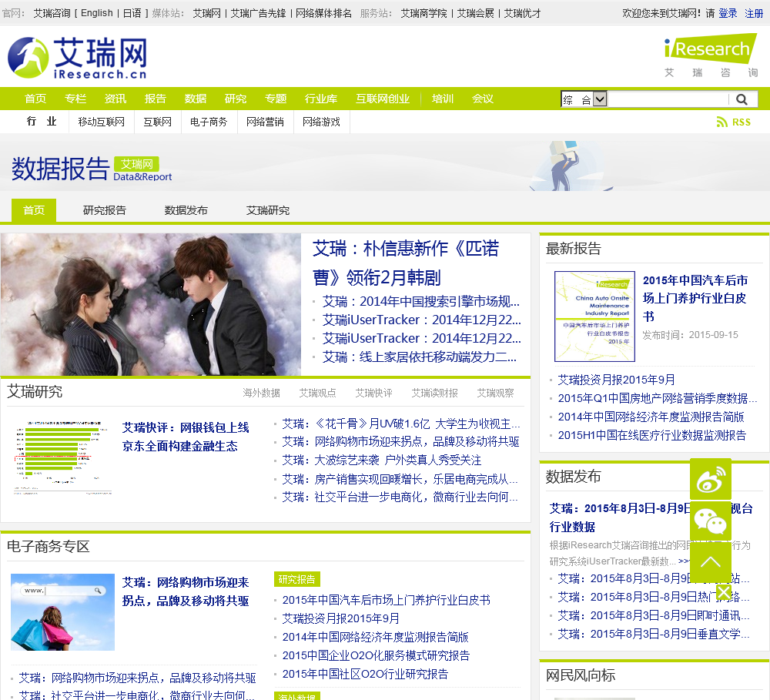Select the 艾瑞快评 sub-tab

[373, 393]
